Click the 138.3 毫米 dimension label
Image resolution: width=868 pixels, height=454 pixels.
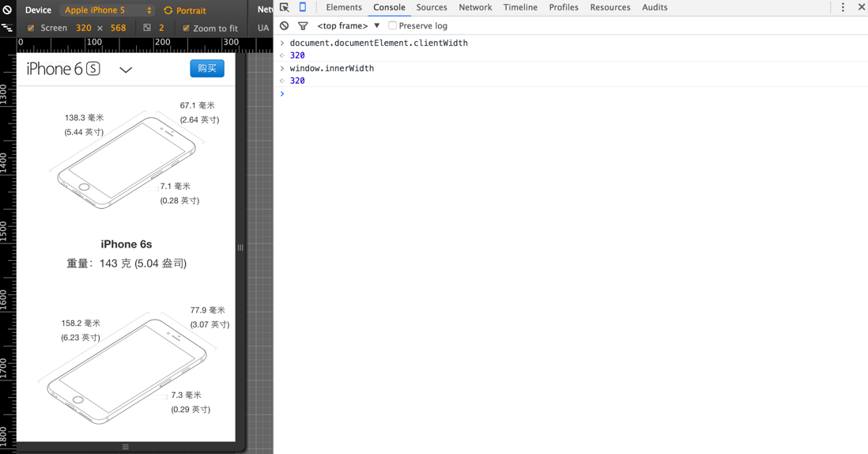point(84,118)
